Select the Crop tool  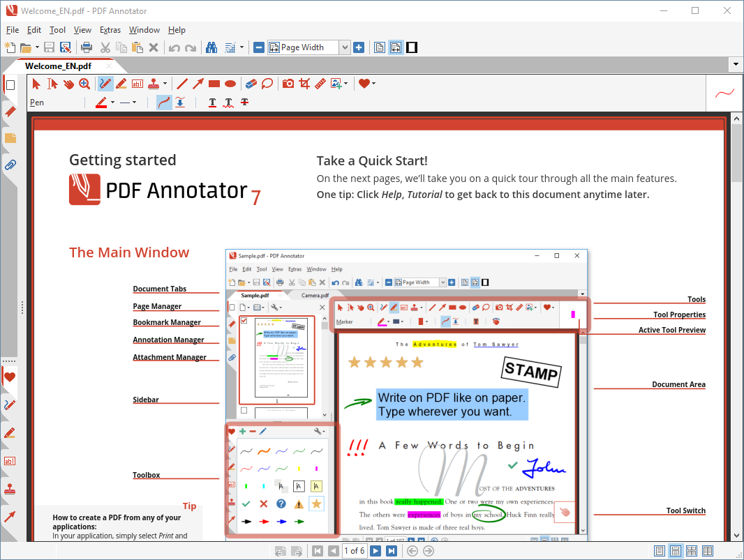(304, 84)
